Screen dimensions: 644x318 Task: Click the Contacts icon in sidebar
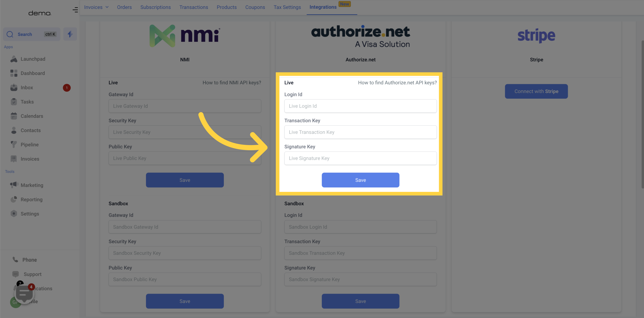pos(14,130)
